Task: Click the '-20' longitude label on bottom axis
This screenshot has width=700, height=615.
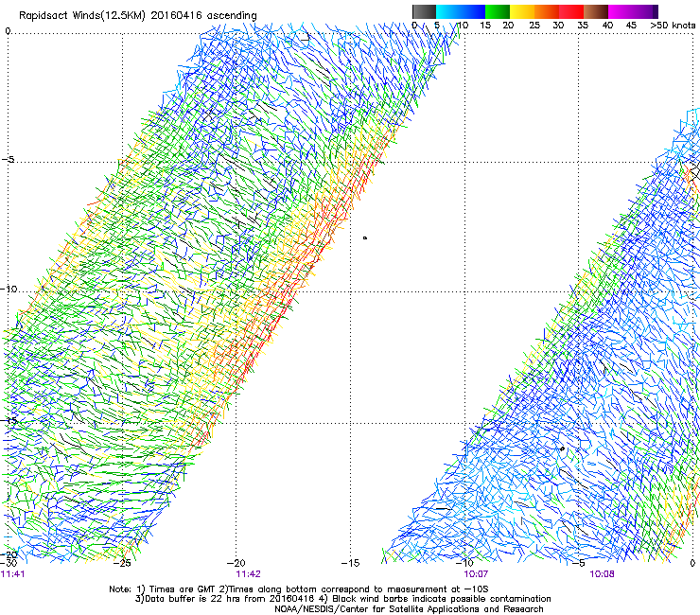Action: (236, 563)
